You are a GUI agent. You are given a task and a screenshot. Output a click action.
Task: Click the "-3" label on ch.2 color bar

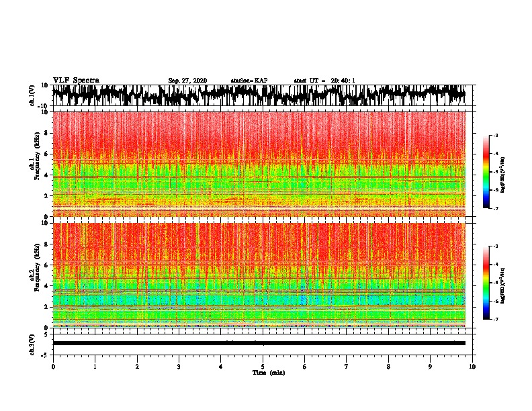[495, 246]
